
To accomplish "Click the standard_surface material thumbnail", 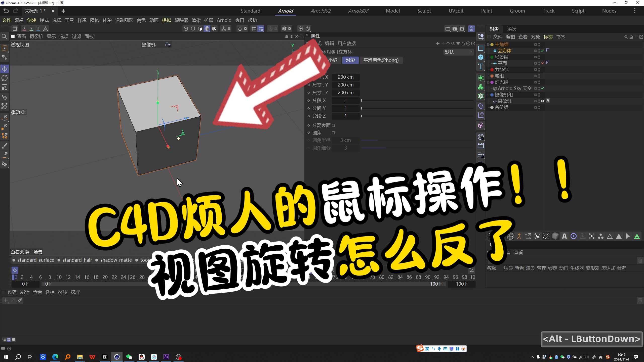I will click(14, 260).
